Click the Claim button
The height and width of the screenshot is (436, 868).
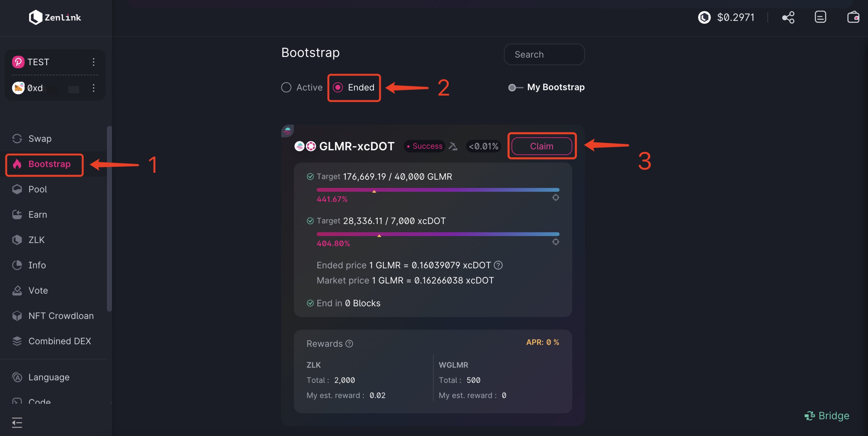(542, 146)
